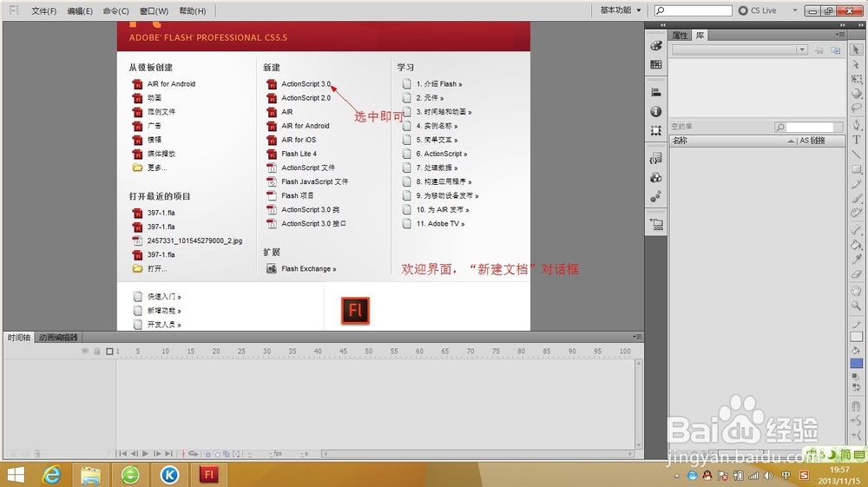The image size is (868, 487).
Task: Reset colors to black and white
Action: [856, 377]
